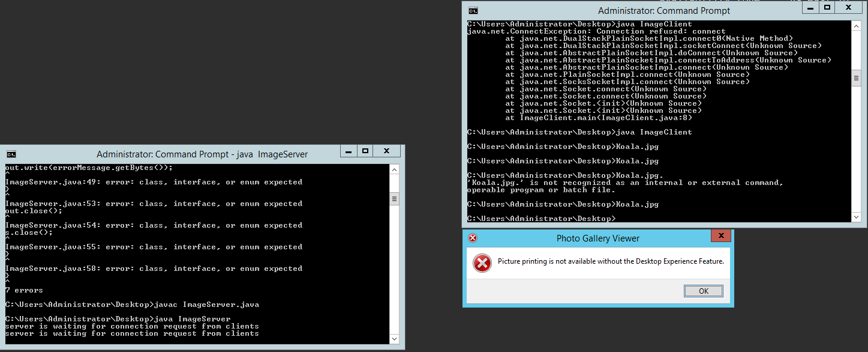The height and width of the screenshot is (352, 868).
Task: Click the red error icon inside the Photo Gallery dialog
Action: (x=482, y=263)
